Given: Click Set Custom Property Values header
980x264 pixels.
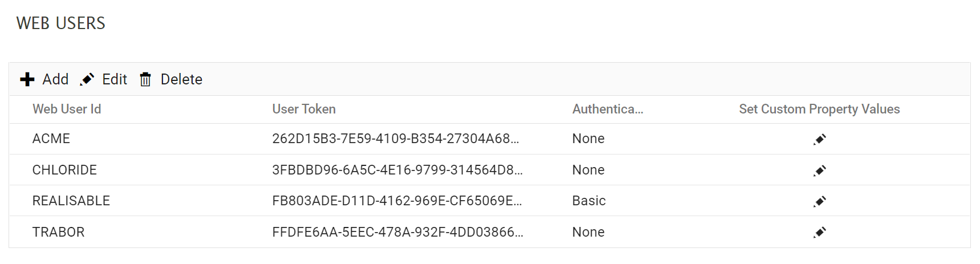Looking at the screenshot, I should (819, 109).
